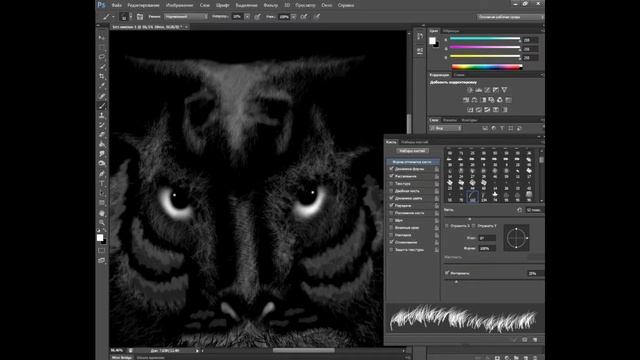Click the cyan color slider
640x360 pixels.
[484, 39]
